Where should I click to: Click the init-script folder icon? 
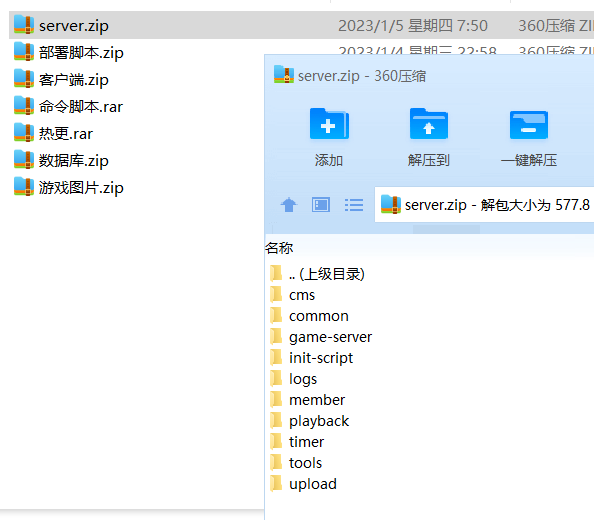coord(276,357)
